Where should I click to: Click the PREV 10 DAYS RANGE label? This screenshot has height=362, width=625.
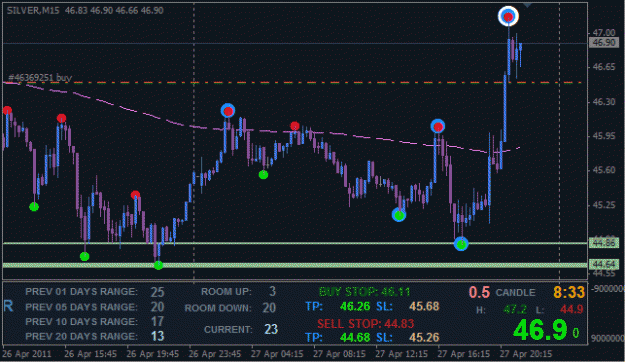tap(82, 322)
